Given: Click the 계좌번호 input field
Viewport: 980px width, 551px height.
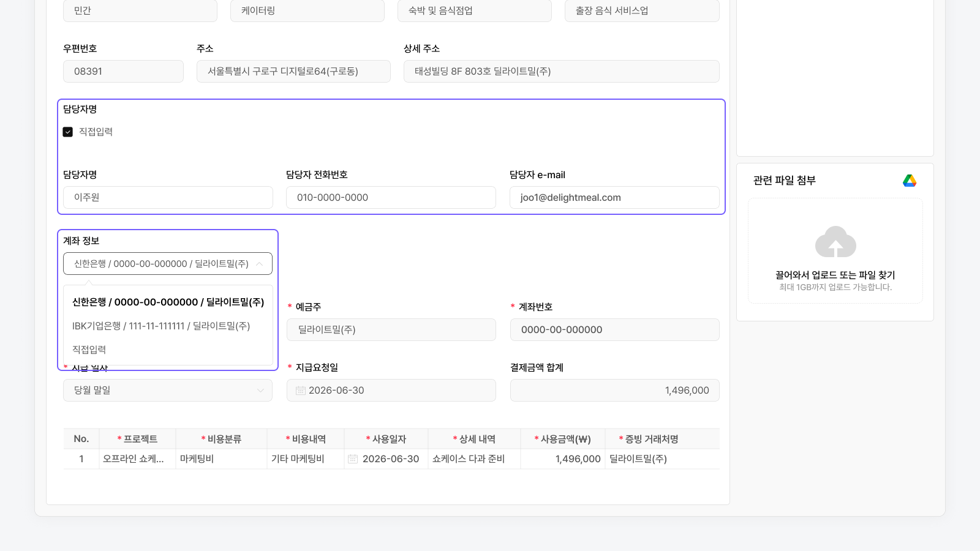Looking at the screenshot, I should (615, 330).
